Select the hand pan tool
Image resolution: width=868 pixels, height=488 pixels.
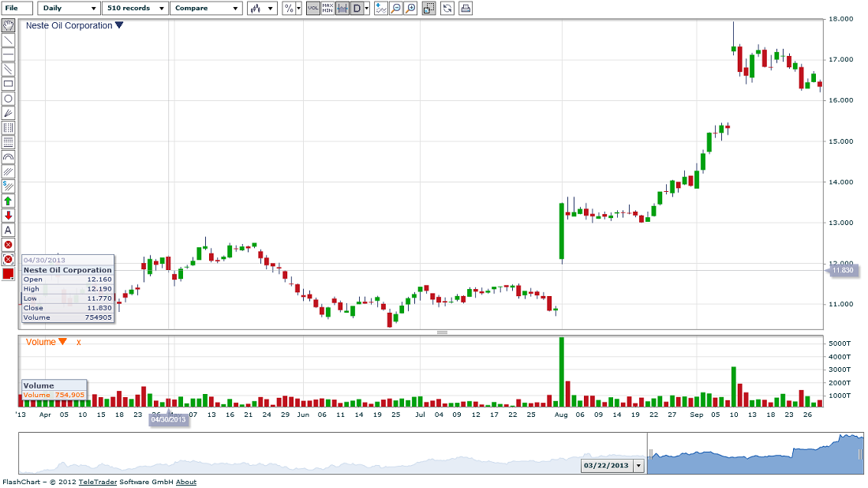pyautogui.click(x=8, y=25)
